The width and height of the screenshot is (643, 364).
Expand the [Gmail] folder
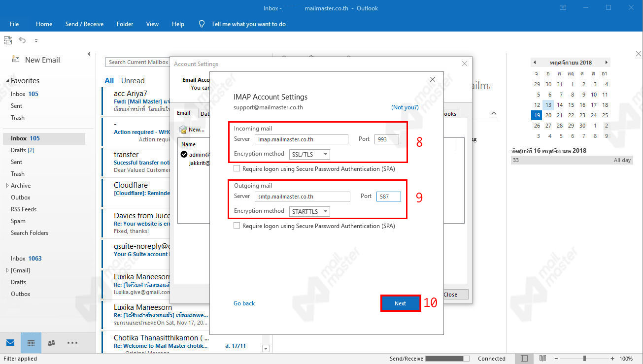[7, 270]
